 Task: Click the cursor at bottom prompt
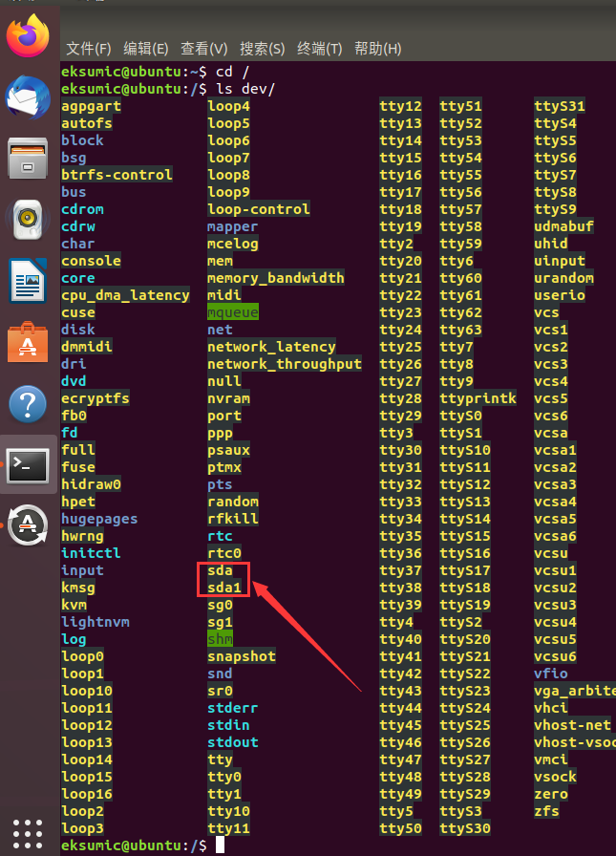click(x=221, y=845)
